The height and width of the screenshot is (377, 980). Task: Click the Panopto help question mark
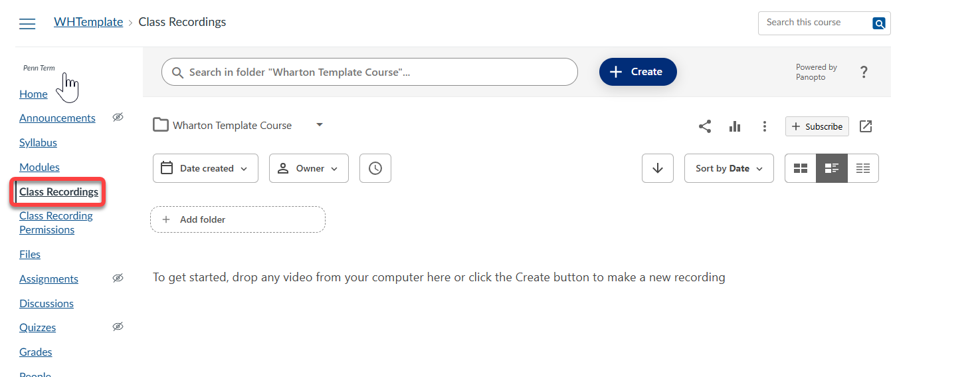coord(864,72)
